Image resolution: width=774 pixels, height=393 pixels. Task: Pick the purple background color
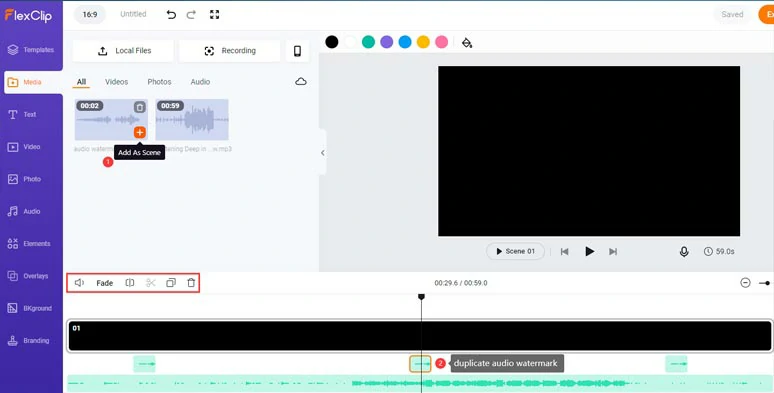click(x=387, y=42)
